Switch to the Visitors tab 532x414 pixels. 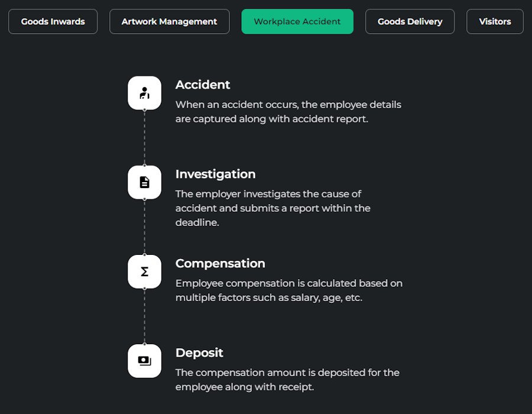(495, 21)
